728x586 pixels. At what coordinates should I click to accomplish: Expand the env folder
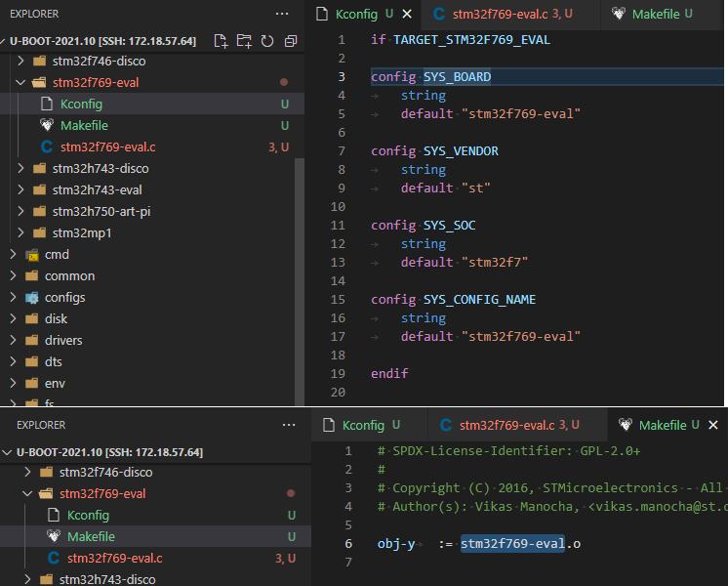point(13,384)
